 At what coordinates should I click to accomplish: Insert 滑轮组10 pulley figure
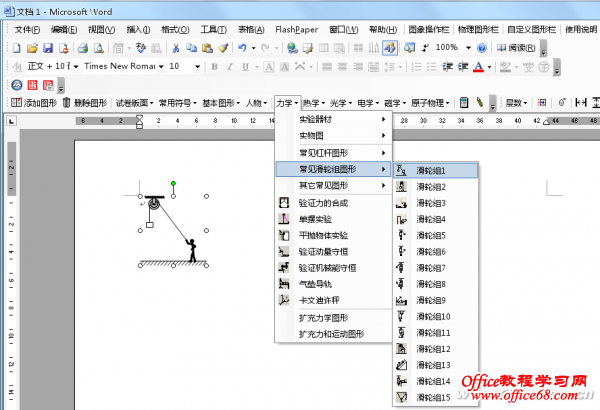[435, 317]
